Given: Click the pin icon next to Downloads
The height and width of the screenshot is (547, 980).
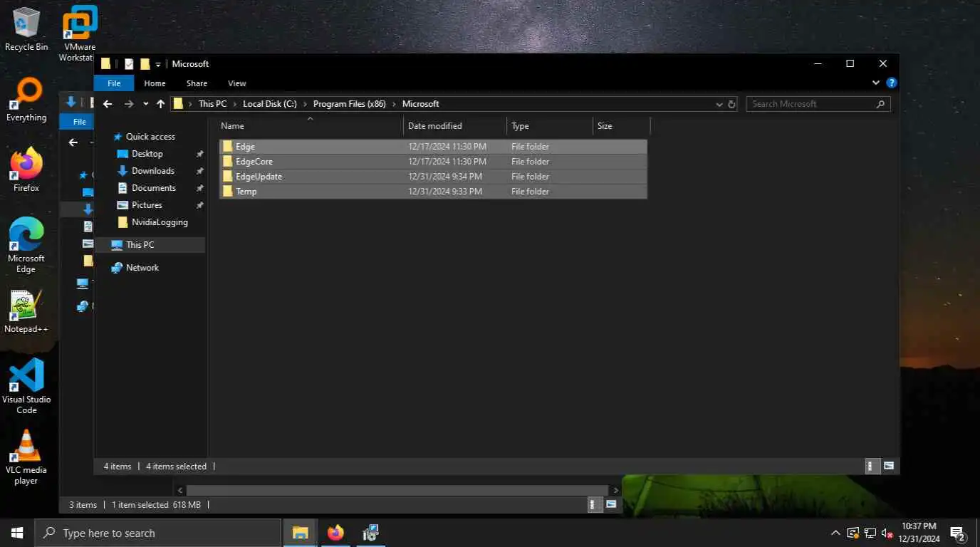Looking at the screenshot, I should pos(200,171).
